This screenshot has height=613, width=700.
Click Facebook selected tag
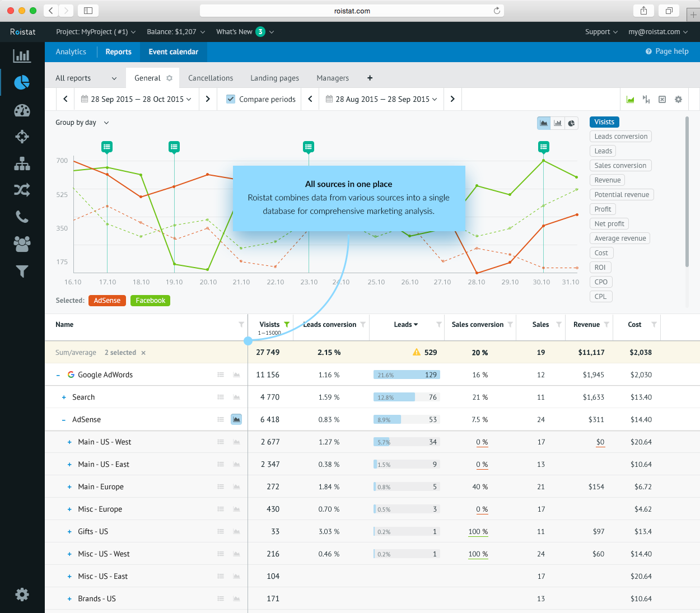tap(150, 301)
